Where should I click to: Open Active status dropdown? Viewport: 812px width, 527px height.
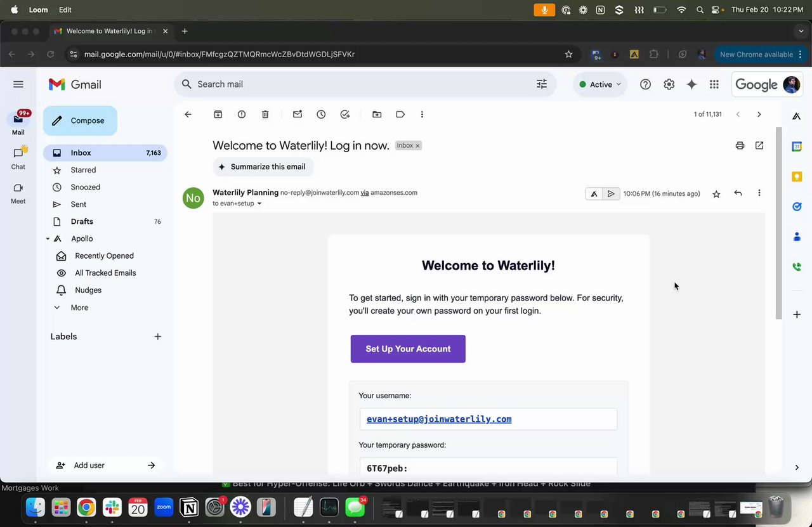[600, 84]
